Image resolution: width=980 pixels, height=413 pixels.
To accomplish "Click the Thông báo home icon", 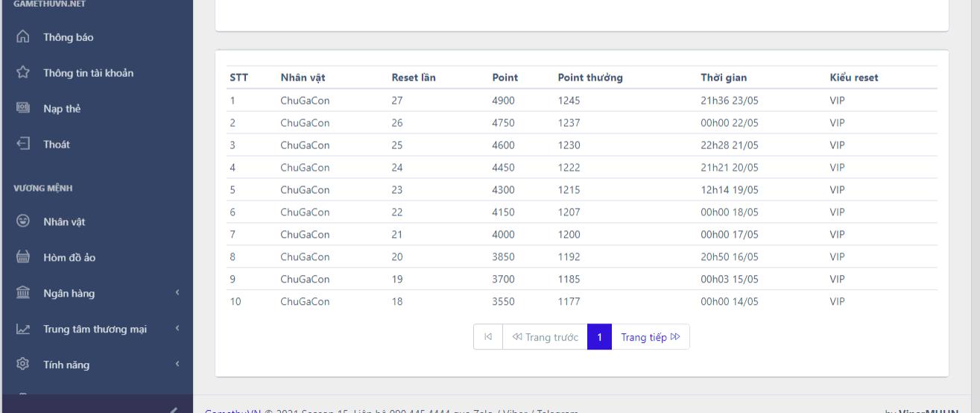I will click(23, 37).
